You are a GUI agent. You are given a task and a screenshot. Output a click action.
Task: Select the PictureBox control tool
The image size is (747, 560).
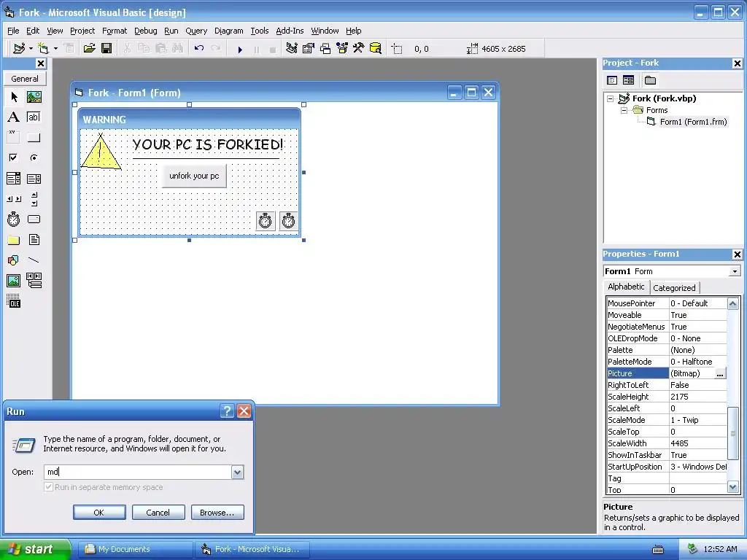pos(34,97)
